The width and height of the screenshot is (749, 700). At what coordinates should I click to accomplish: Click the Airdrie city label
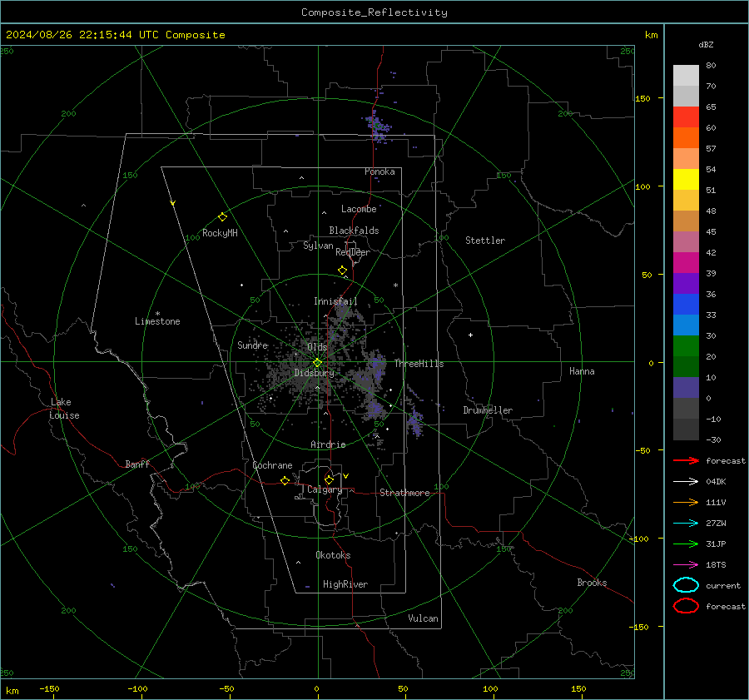328,444
